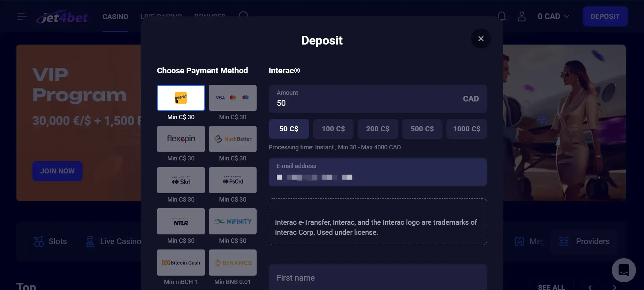Switch to LIVE CASINO tab

161,15
